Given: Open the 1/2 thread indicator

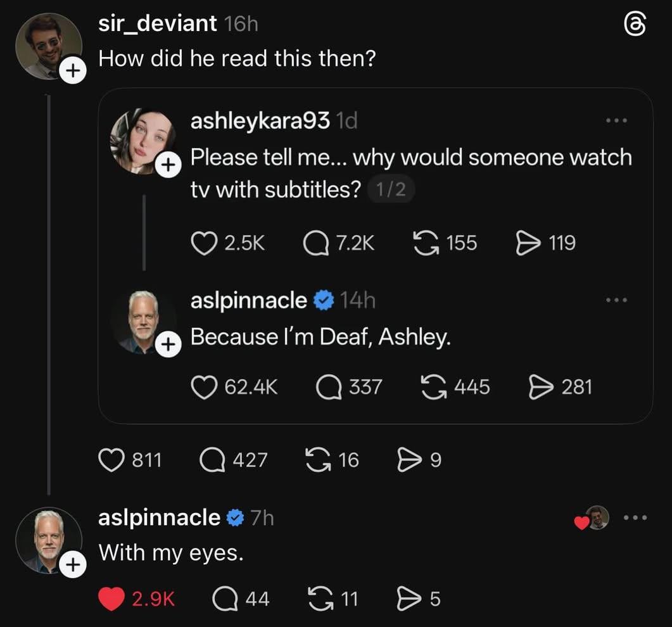Looking at the screenshot, I should point(390,190).
